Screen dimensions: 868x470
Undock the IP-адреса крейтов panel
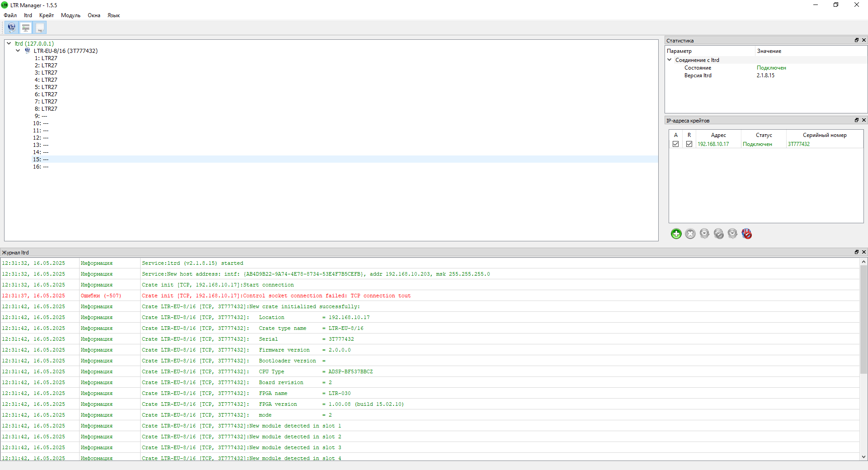[x=856, y=120]
